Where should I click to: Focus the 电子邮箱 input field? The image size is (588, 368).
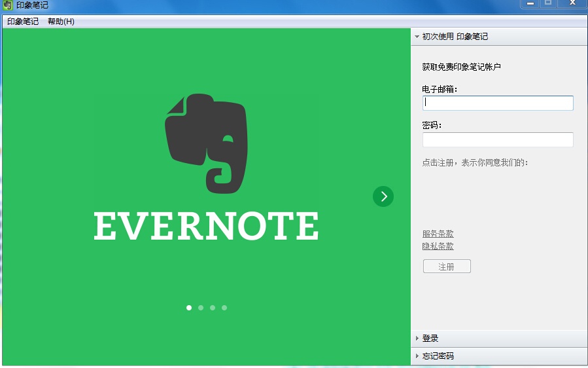click(x=498, y=103)
